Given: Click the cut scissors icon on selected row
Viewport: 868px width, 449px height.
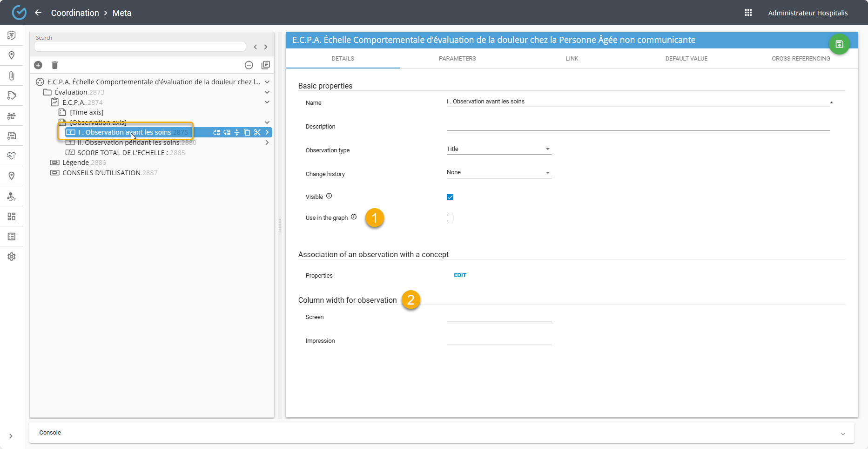Looking at the screenshot, I should point(257,132).
